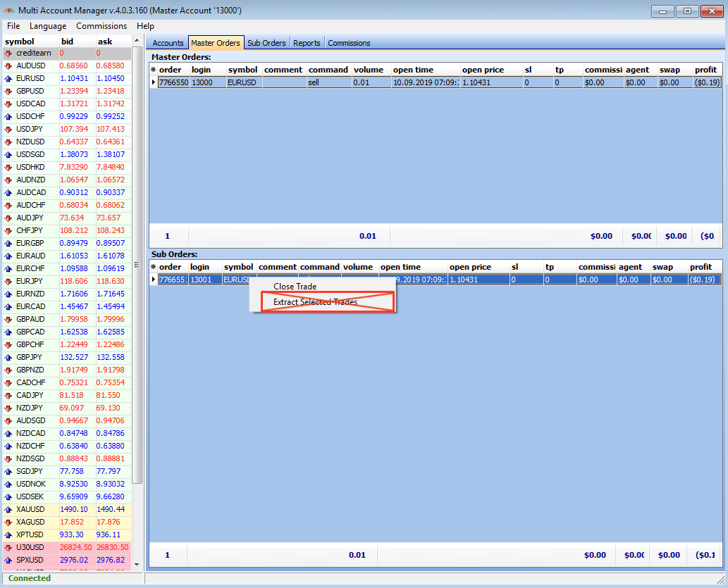The image size is (728, 588).
Task: Switch to the Accounts tab
Action: (168, 43)
